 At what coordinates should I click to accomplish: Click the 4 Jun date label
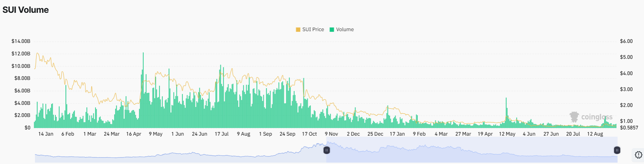point(529,134)
